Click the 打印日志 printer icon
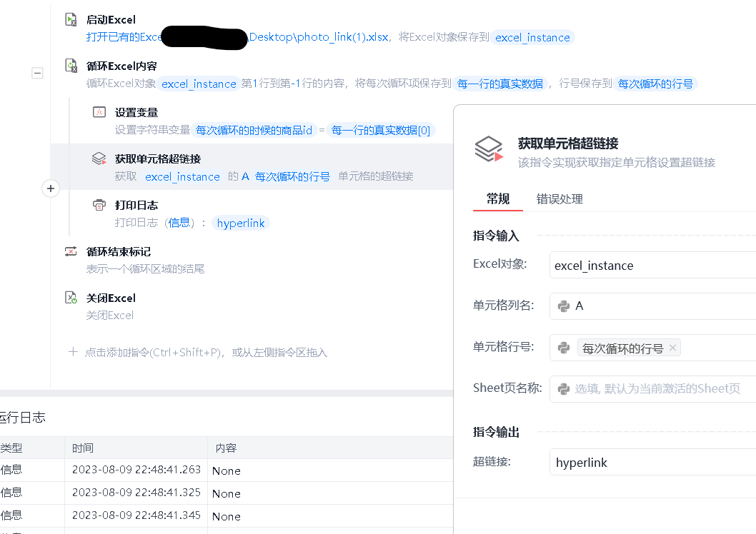Screen dimensions: 756x534 click(99, 206)
